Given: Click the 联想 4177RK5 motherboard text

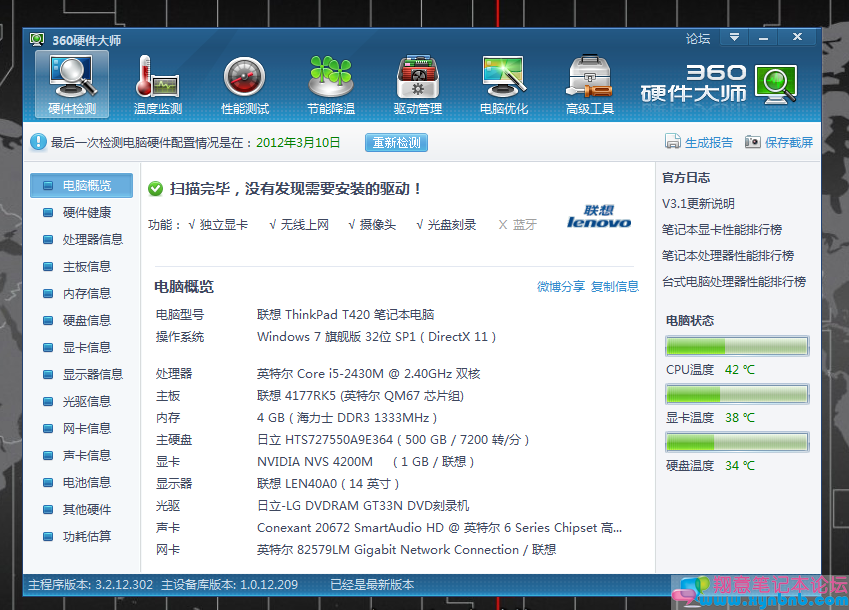Looking at the screenshot, I should [360, 396].
